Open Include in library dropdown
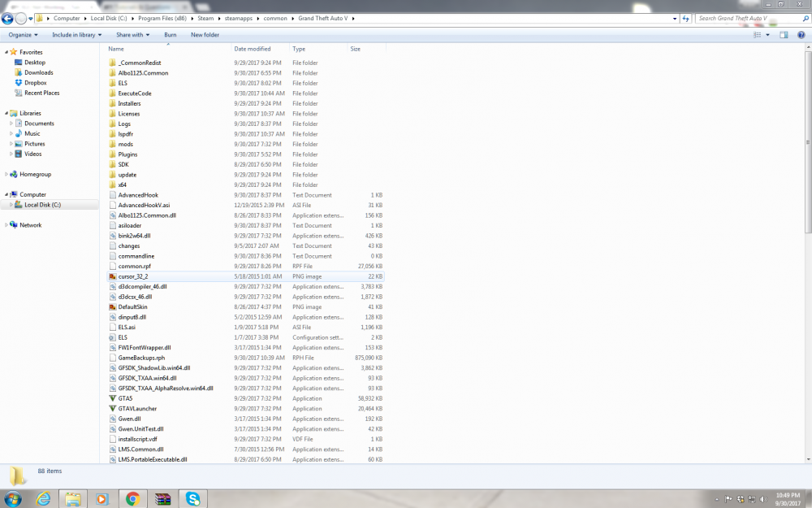Screen dimensions: 812x508 click(76, 35)
